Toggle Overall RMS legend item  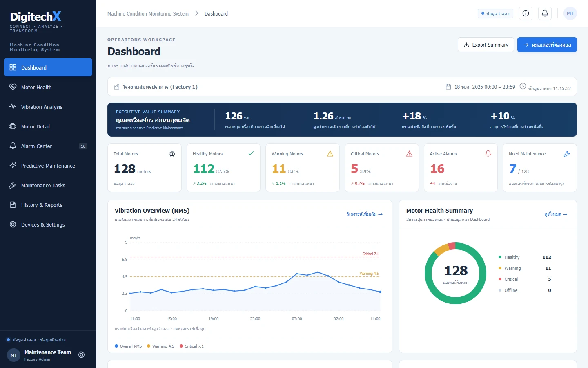128,346
